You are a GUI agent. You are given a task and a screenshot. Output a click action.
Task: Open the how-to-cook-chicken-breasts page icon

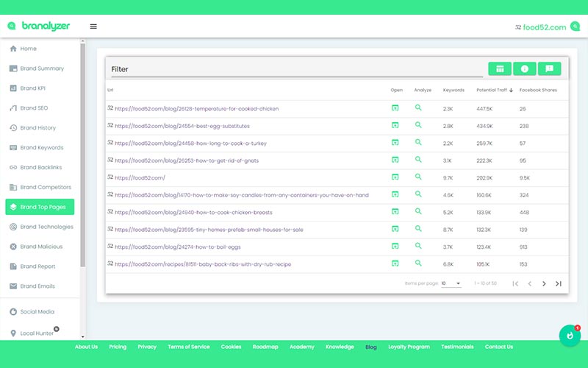(395, 211)
